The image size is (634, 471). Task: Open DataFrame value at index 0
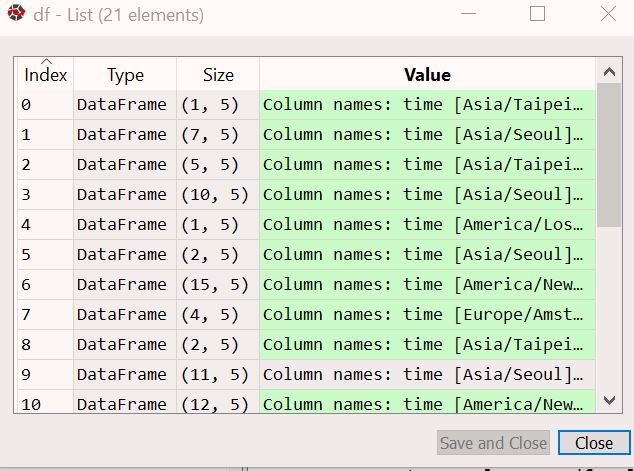click(x=427, y=104)
